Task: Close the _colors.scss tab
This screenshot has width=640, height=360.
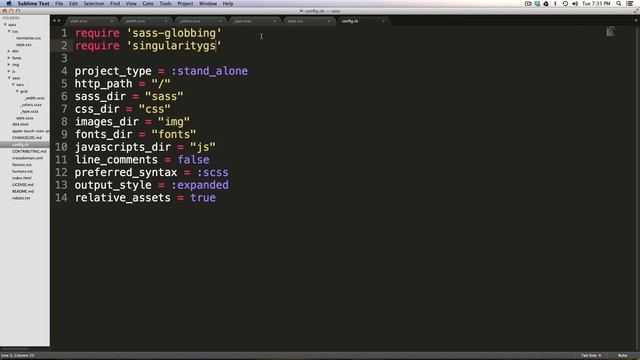Action: (x=220, y=21)
